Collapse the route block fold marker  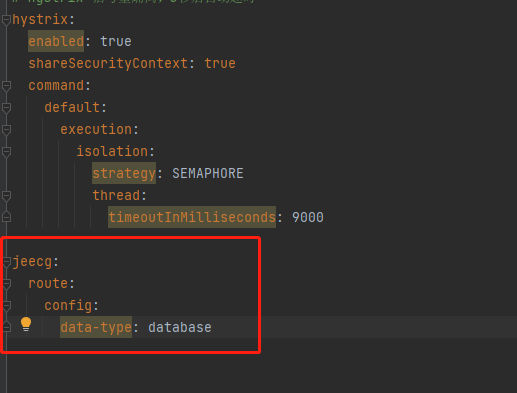[x=6, y=284]
